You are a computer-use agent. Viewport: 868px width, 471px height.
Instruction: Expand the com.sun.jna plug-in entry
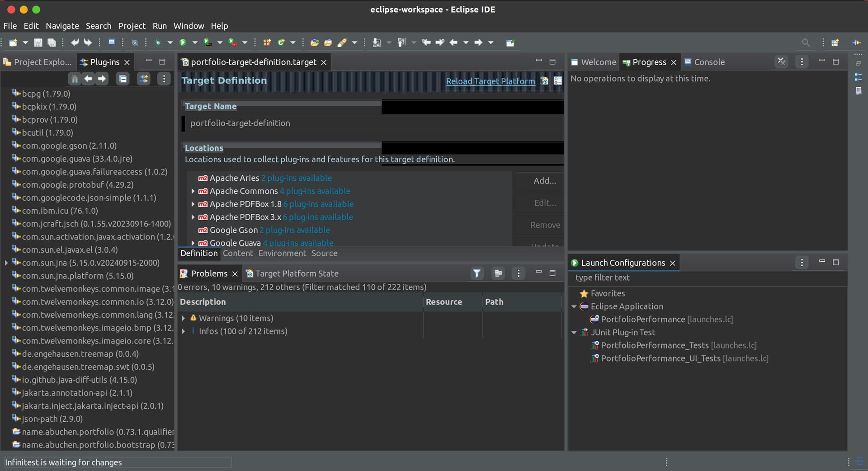click(6, 263)
